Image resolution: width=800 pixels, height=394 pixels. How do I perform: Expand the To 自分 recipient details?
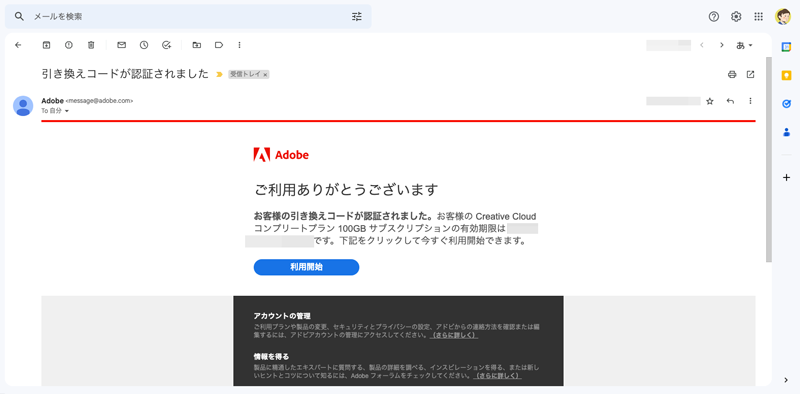(66, 111)
